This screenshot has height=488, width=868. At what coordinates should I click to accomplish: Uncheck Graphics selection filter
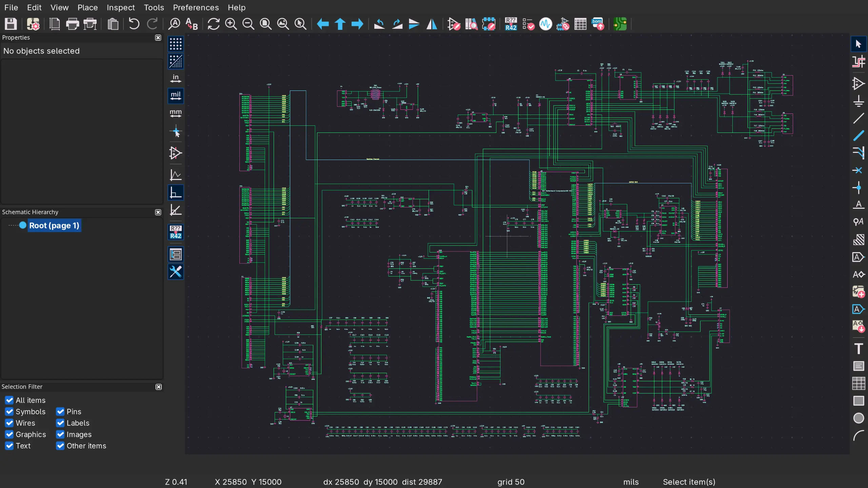click(x=9, y=434)
